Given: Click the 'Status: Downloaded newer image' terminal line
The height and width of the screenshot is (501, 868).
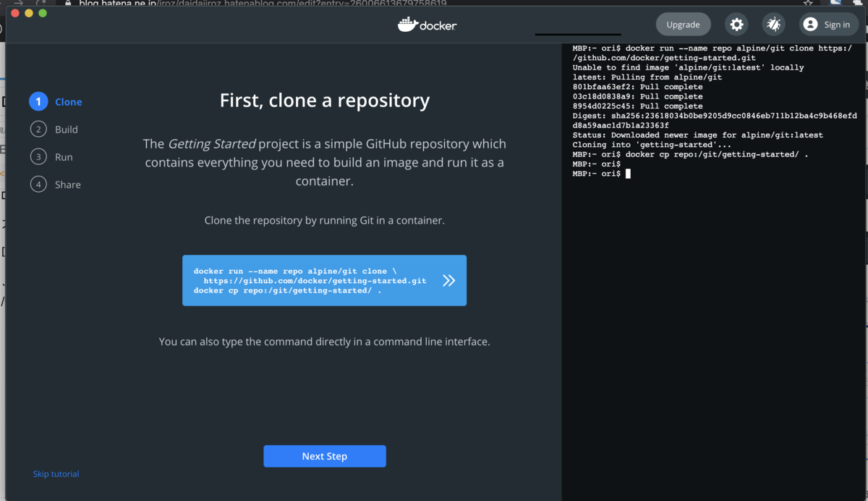Looking at the screenshot, I should 697,135.
